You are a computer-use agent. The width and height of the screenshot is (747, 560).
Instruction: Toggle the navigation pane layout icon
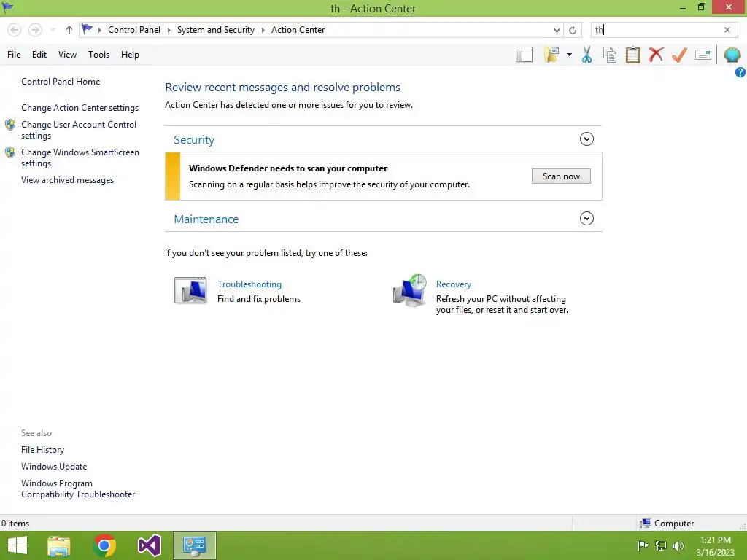coord(524,55)
